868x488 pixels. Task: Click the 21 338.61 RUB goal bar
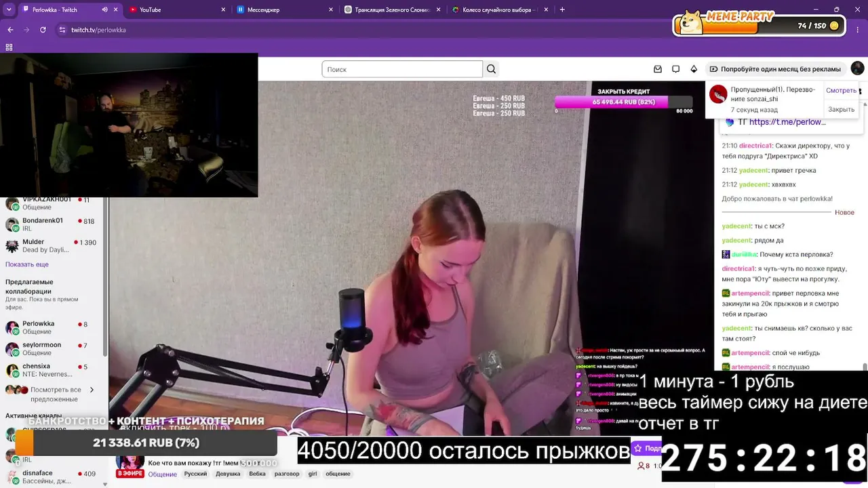click(x=146, y=443)
